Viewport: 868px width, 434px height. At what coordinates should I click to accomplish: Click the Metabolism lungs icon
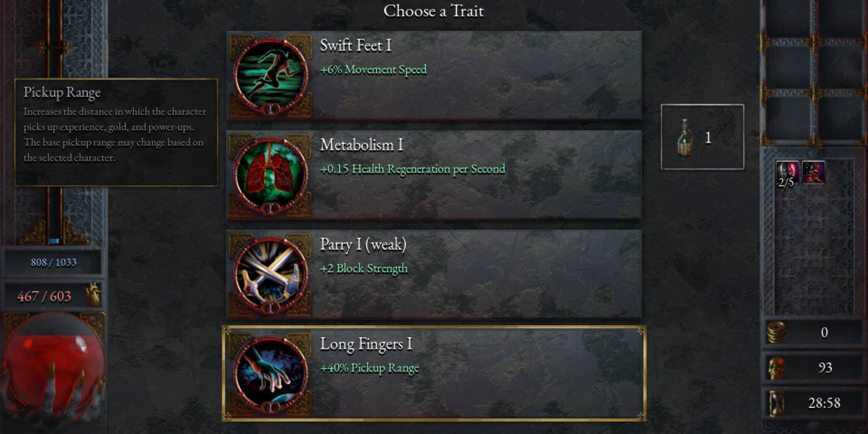coord(270,175)
